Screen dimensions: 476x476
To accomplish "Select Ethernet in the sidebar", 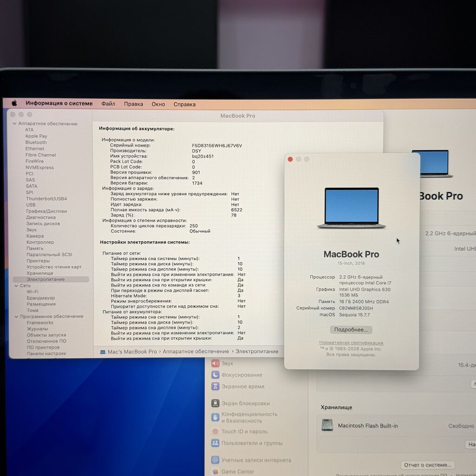I will [34, 149].
